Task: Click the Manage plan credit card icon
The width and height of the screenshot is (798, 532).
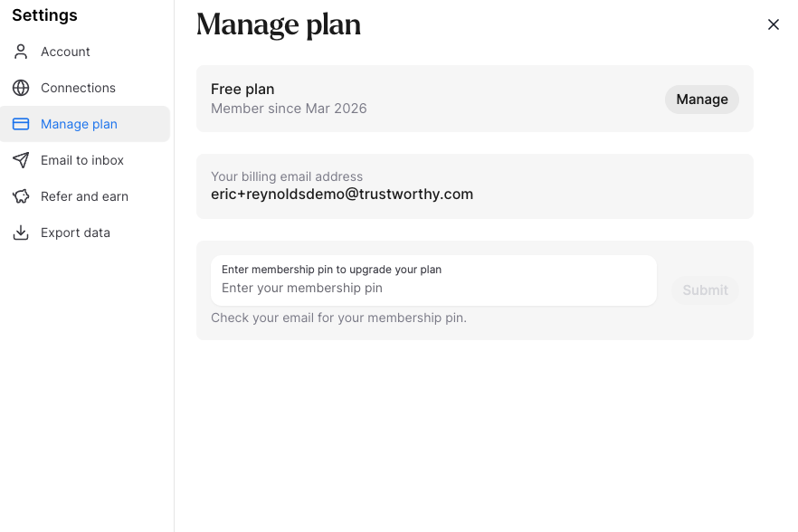Action: pyautogui.click(x=21, y=124)
